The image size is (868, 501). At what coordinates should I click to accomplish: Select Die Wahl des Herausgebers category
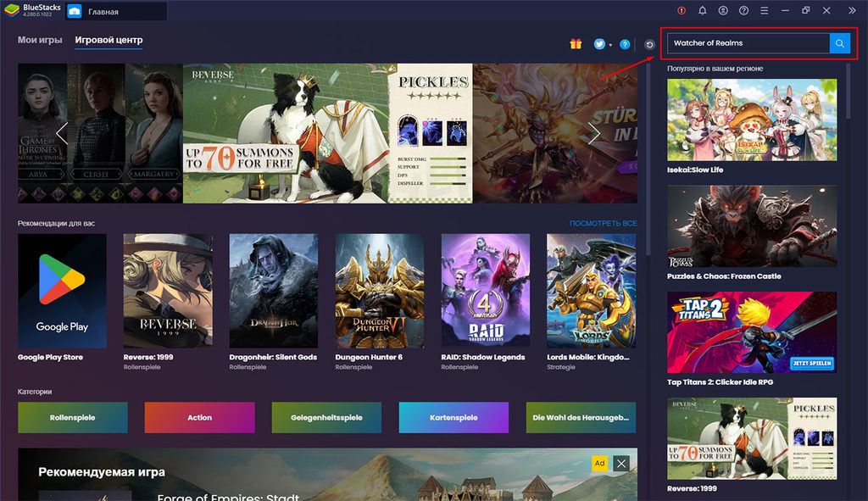tap(581, 417)
